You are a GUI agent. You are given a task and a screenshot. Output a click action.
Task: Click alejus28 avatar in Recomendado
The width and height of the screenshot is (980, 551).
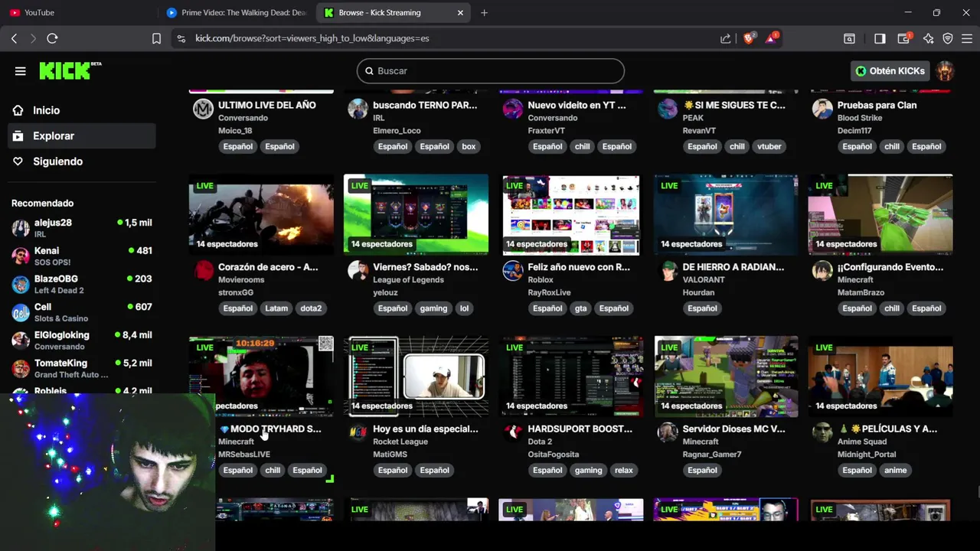click(21, 228)
